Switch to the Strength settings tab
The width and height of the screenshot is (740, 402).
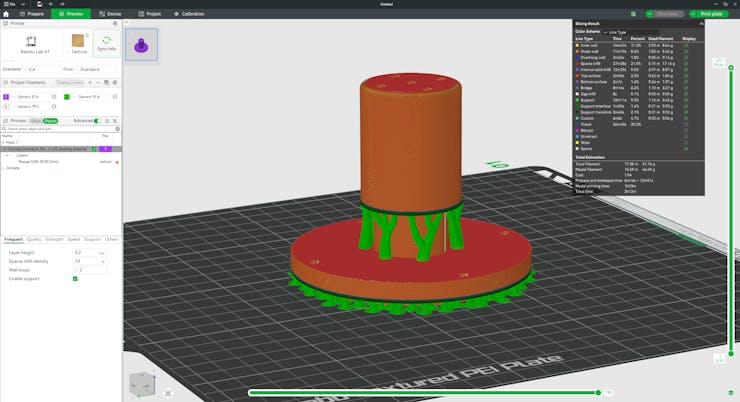coord(54,239)
